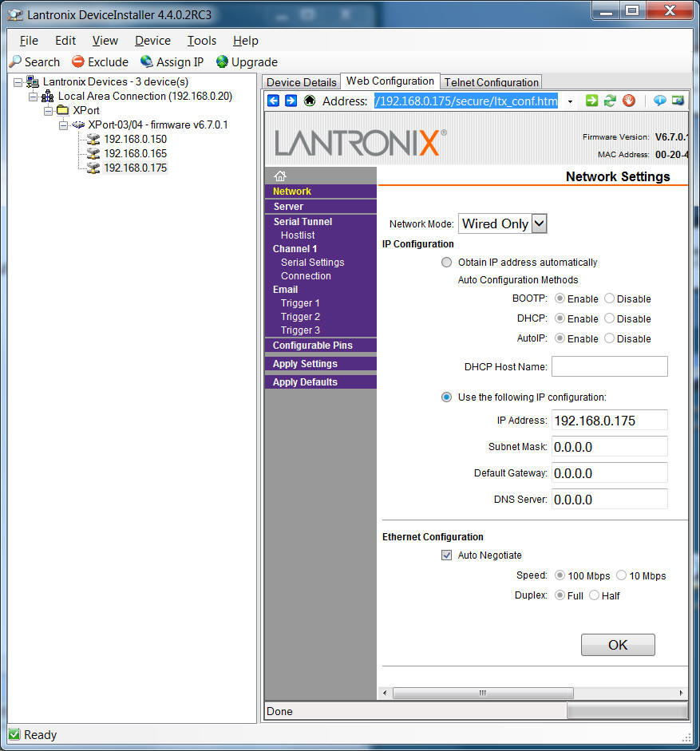This screenshot has width=700, height=751.
Task: Enable DHCP radio button
Action: (560, 318)
